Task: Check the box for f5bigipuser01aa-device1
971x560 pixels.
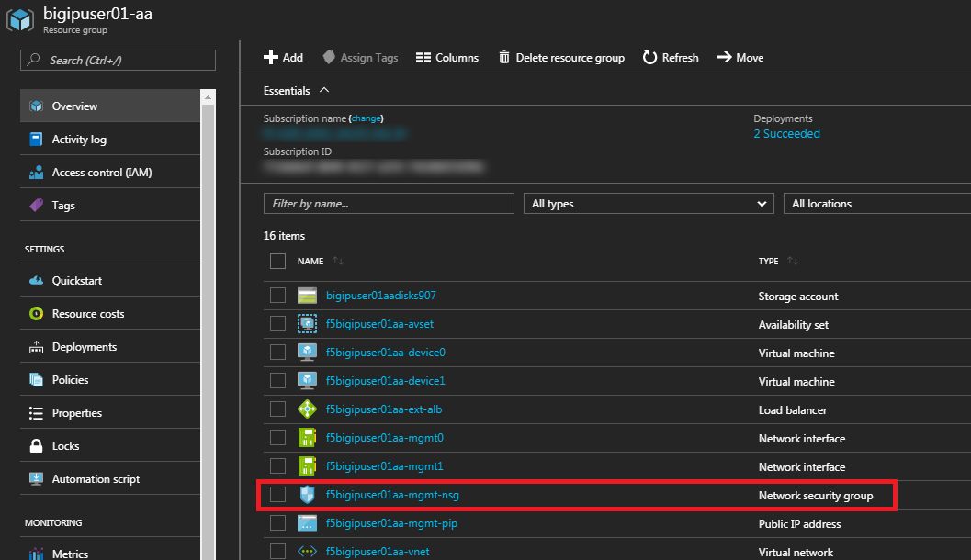Action: (277, 381)
